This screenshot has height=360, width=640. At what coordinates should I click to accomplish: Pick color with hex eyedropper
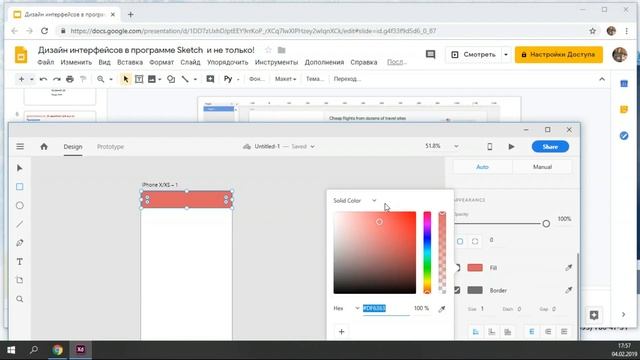[x=442, y=309]
